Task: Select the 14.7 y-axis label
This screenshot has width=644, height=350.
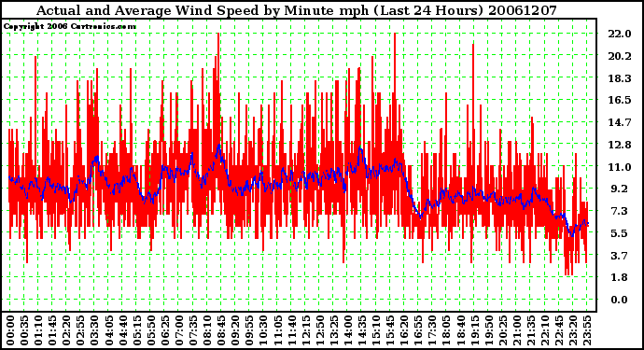Action: coord(620,122)
